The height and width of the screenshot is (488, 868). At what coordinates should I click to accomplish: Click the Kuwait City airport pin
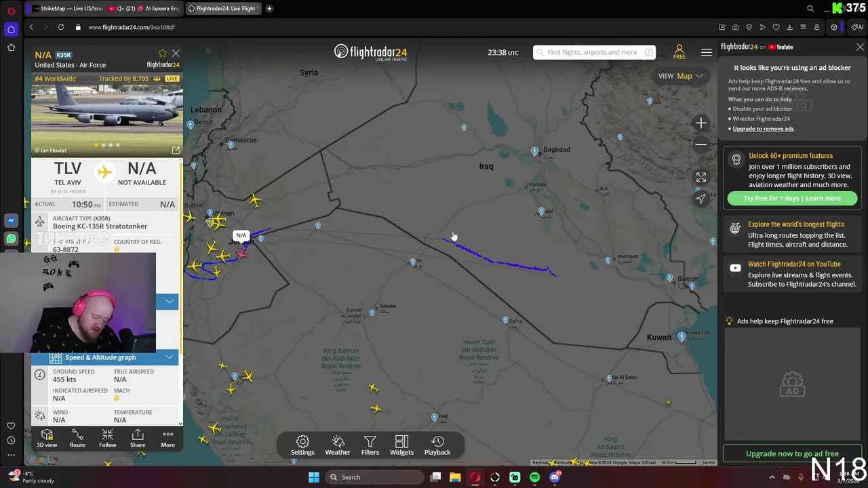point(682,337)
